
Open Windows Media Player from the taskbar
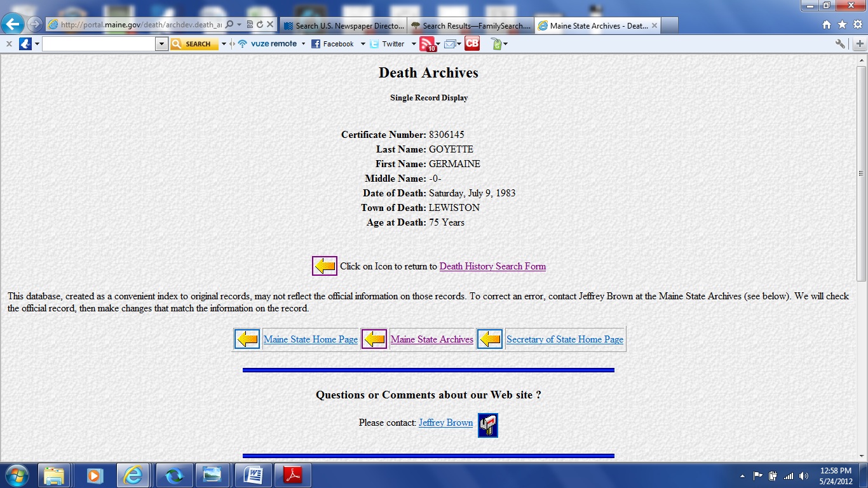pos(94,475)
